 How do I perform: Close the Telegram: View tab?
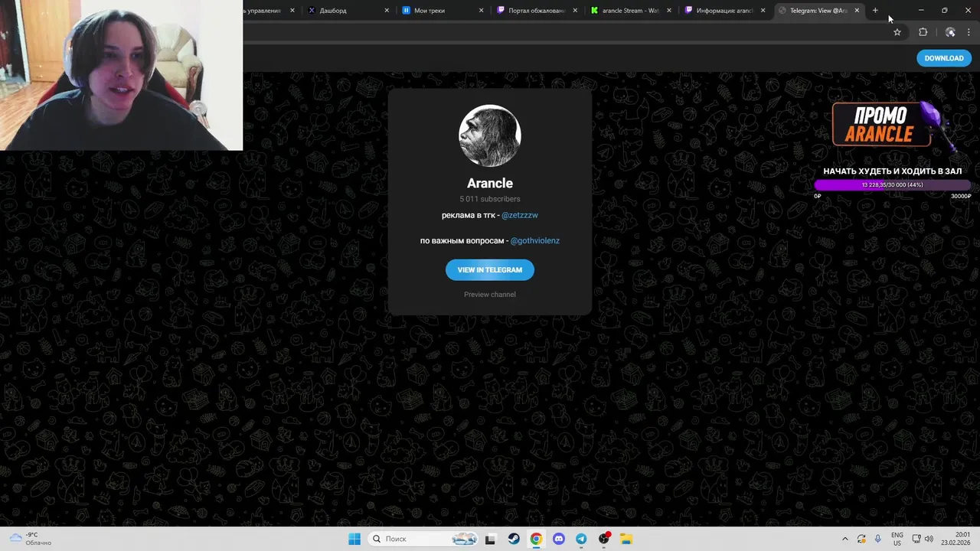(x=857, y=11)
